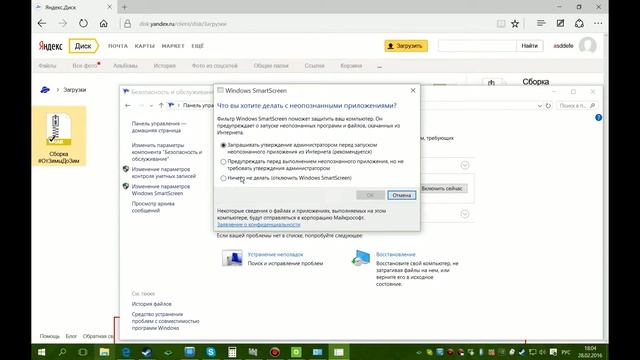The width and height of the screenshot is (640, 360).
Task: Click the Yandex Disk root icon in breadcrumb
Action: (45, 90)
